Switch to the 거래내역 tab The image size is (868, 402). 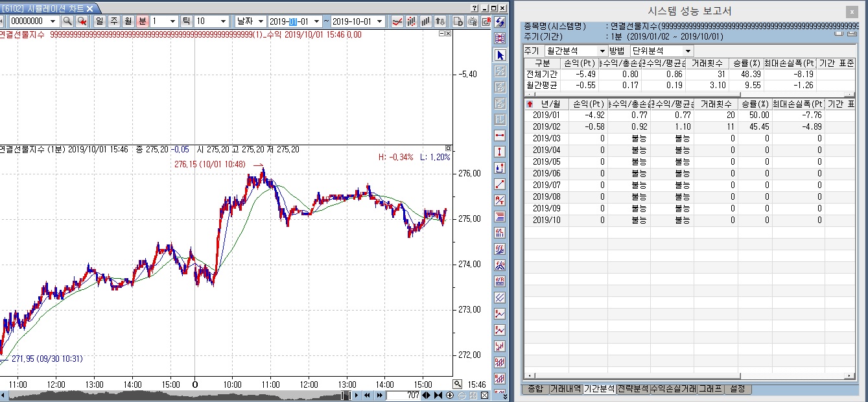tap(565, 389)
